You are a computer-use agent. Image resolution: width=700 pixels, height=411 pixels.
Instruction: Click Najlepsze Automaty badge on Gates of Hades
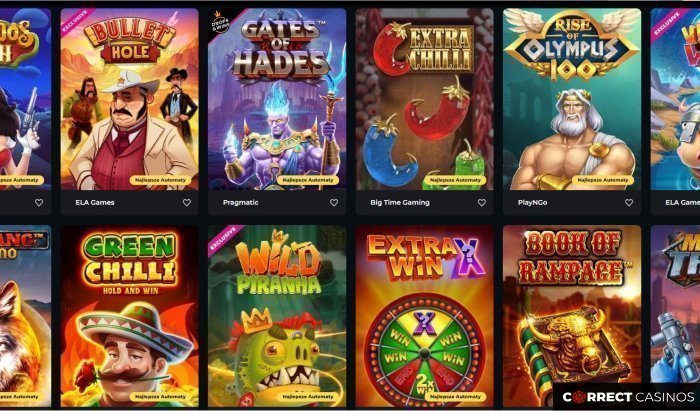pos(308,180)
